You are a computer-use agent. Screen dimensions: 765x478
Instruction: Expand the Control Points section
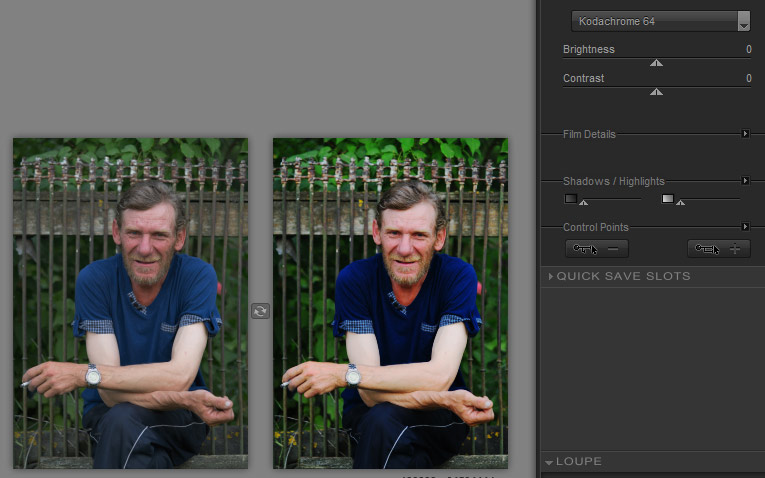coord(745,227)
